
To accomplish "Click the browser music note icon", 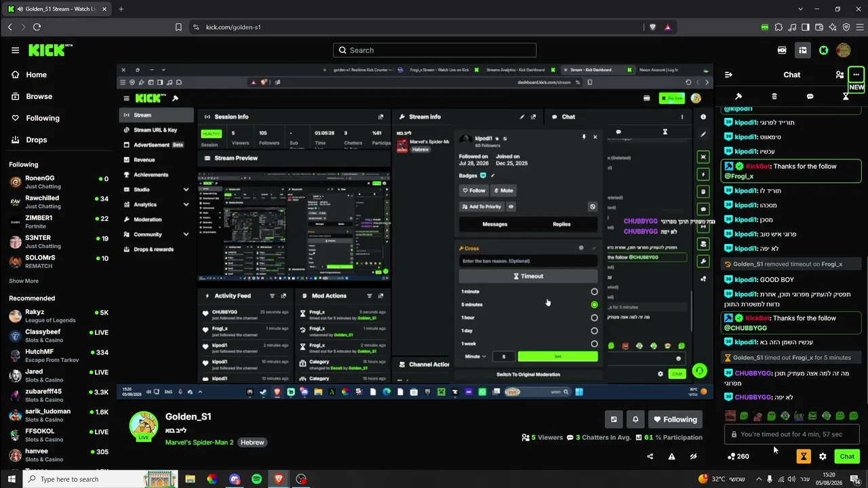I will [x=792, y=27].
